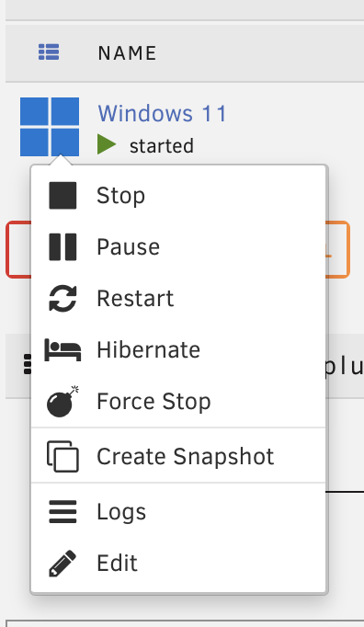Click the started status text
The width and height of the screenshot is (364, 627).
(162, 145)
